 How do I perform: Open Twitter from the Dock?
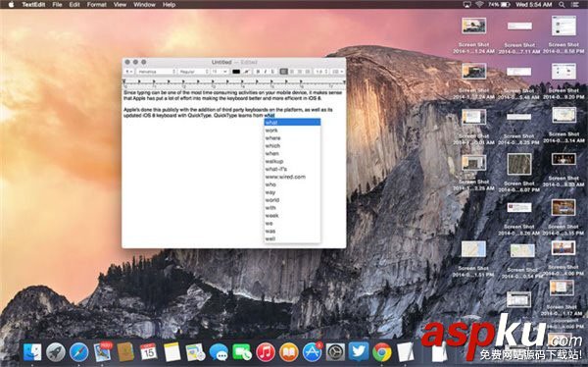pyautogui.click(x=359, y=352)
